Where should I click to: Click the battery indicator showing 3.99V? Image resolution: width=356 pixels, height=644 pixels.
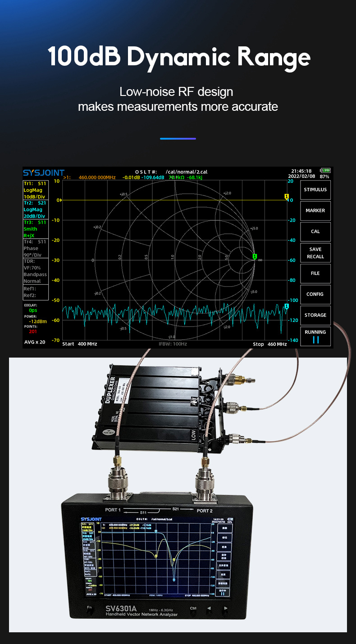[325, 171]
